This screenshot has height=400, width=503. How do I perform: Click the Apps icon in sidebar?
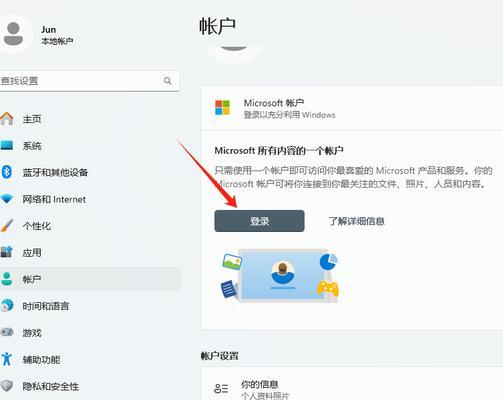tap(7, 252)
